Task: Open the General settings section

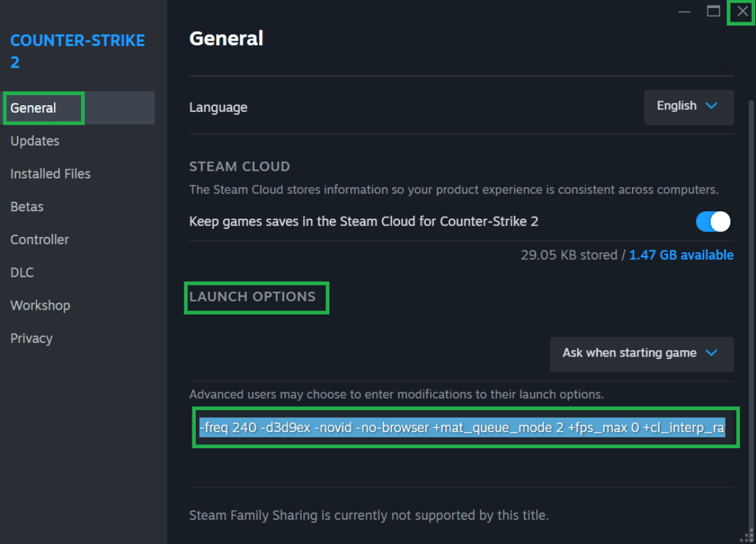Action: click(x=33, y=107)
